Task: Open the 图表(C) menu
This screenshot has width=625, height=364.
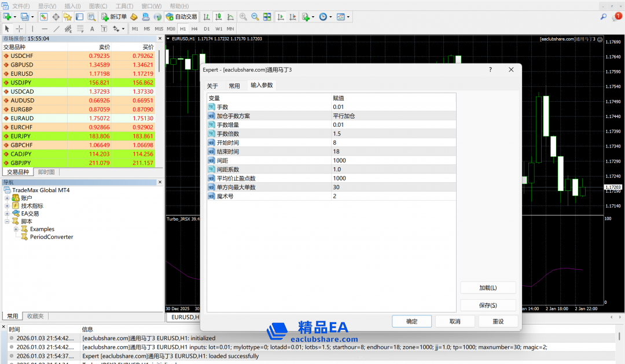Action: coord(97,6)
